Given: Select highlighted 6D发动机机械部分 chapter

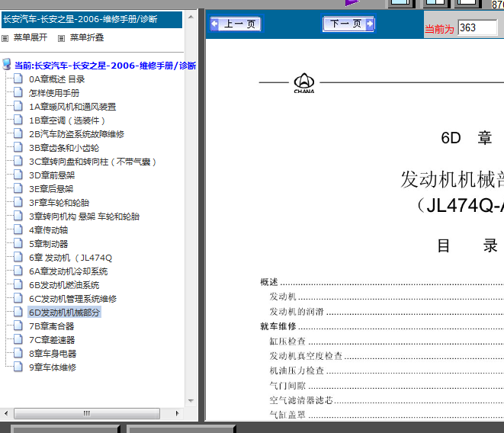Looking at the screenshot, I should [64, 313].
